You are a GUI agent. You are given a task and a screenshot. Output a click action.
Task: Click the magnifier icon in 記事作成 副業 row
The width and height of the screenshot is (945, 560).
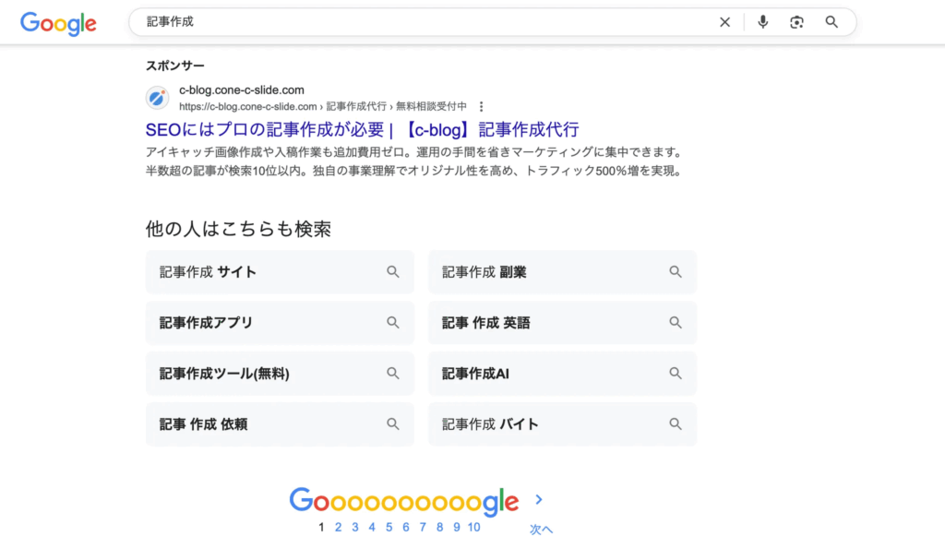point(676,272)
